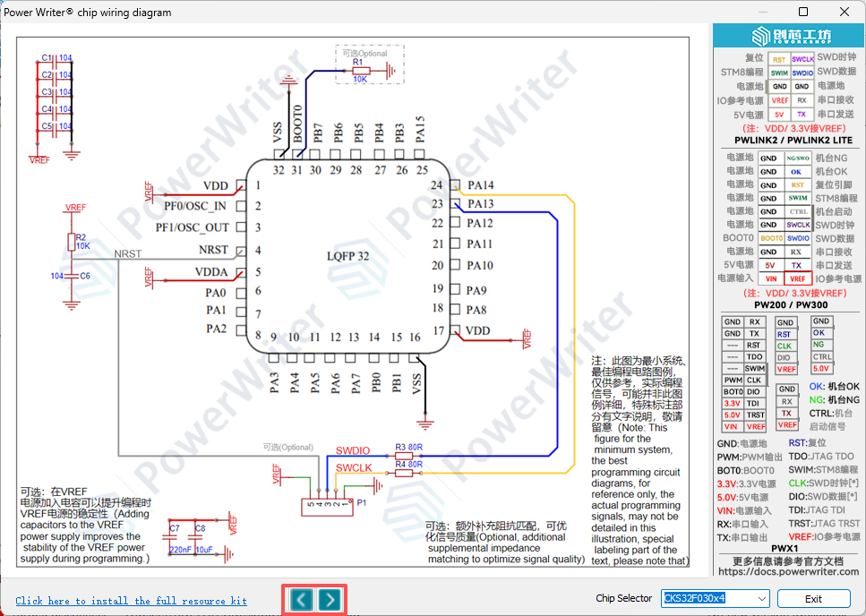Image resolution: width=866 pixels, height=616 pixels.
Task: Click the 10uF capacitor value
Action: [x=204, y=550]
